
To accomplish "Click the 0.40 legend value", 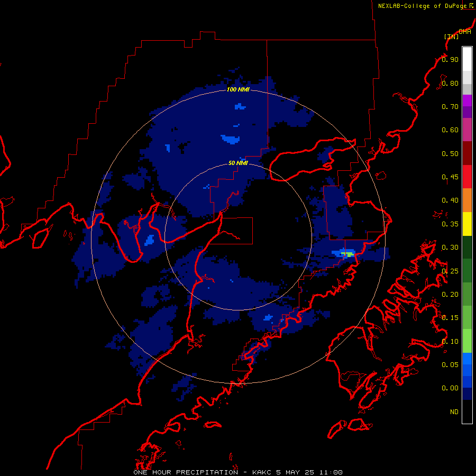I will pos(450,200).
